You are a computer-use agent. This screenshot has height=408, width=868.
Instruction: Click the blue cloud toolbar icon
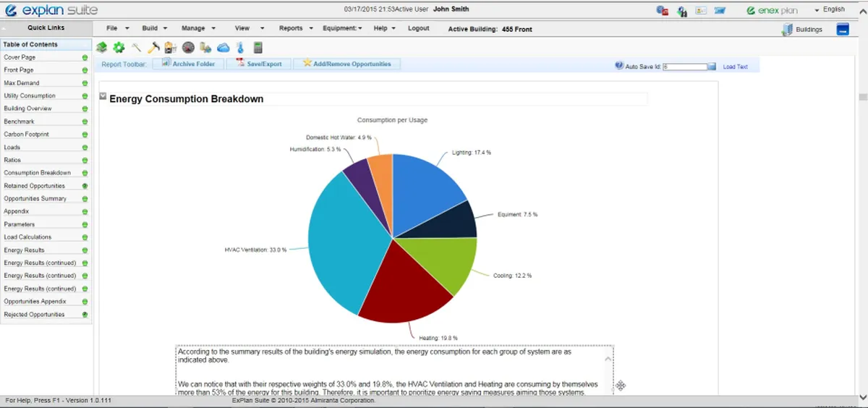[x=224, y=48]
